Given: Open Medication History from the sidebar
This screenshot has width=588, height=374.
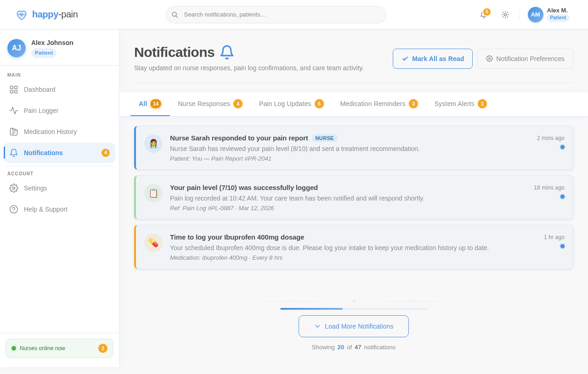Looking at the screenshot, I should tap(50, 132).
